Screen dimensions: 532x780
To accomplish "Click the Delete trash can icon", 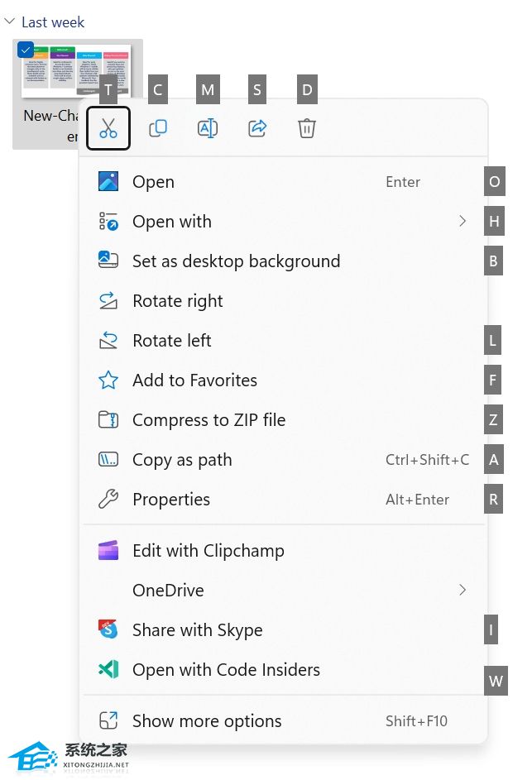I will tap(307, 128).
